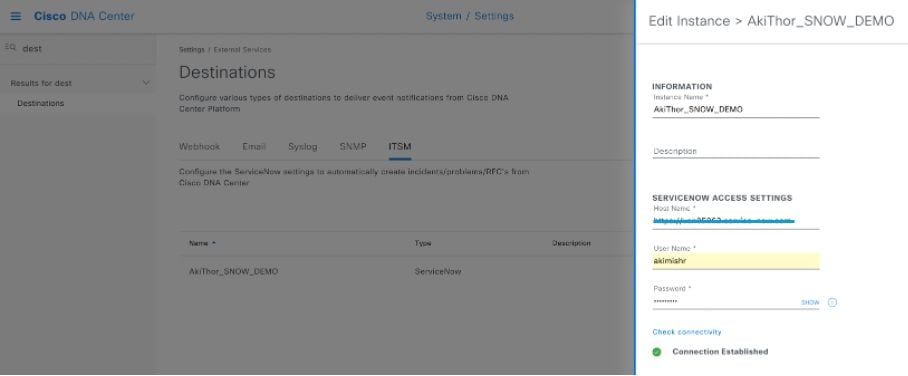Image resolution: width=908 pixels, height=376 pixels.
Task: Open the AkiThor_SNOW_DEMO table row
Action: pyautogui.click(x=405, y=271)
